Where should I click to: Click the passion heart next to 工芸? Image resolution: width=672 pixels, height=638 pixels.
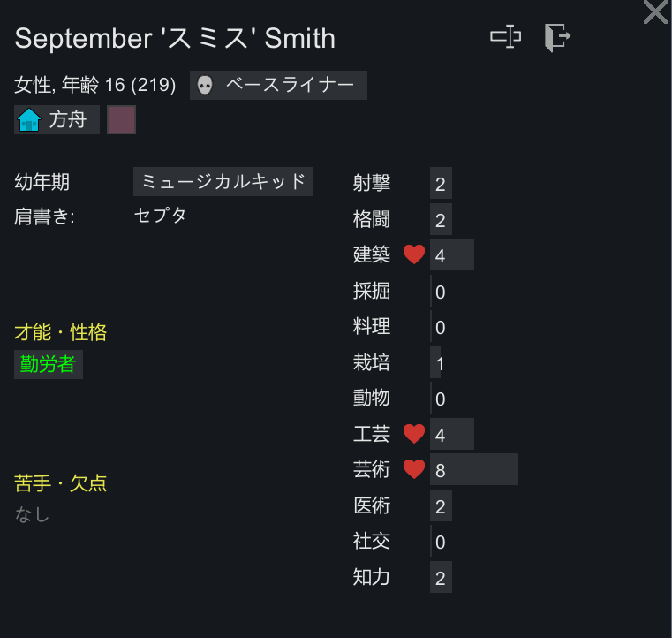tap(414, 434)
